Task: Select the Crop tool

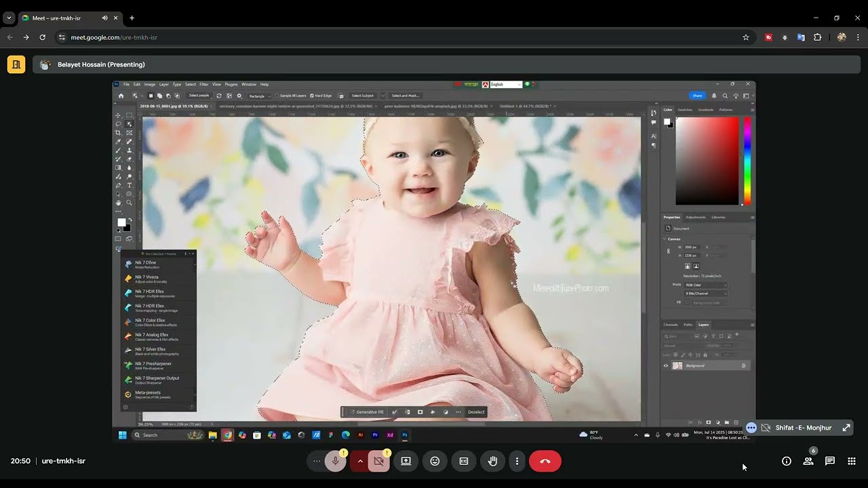Action: coord(118,133)
